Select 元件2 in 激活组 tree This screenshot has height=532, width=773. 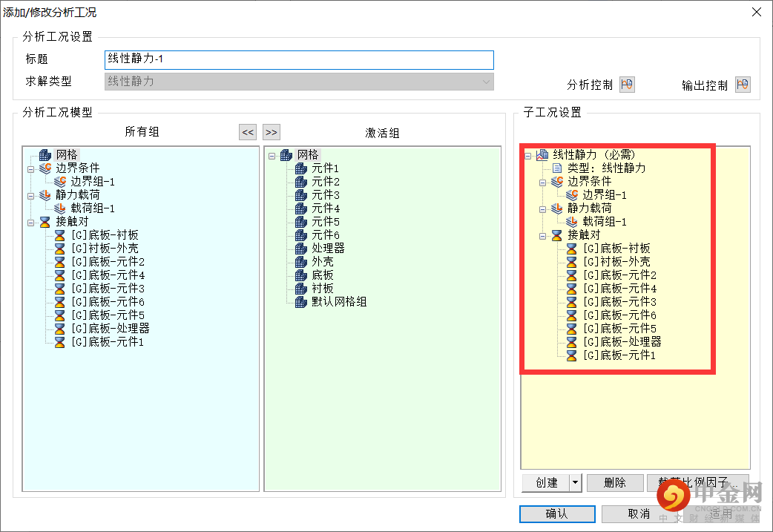click(x=326, y=182)
